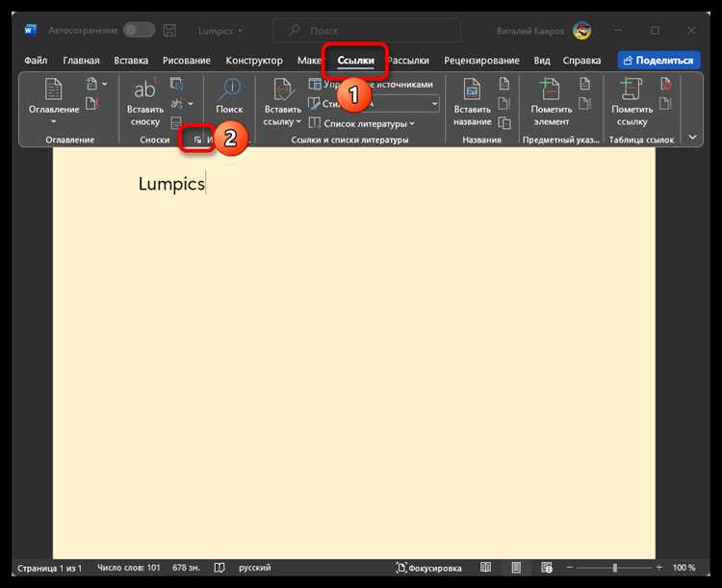The width and height of the screenshot is (722, 588).
Task: Open the Справка tab
Action: (581, 61)
